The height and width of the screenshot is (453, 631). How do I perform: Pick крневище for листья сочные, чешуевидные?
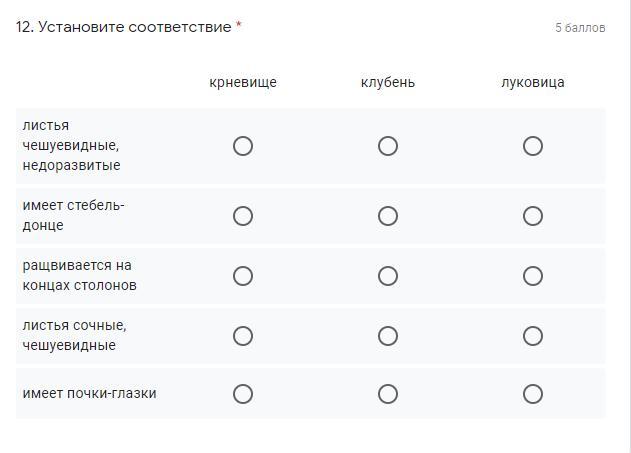[x=243, y=336]
